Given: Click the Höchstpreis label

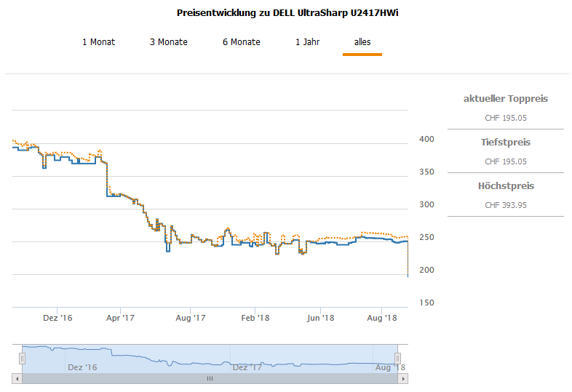Looking at the screenshot, I should (x=505, y=186).
